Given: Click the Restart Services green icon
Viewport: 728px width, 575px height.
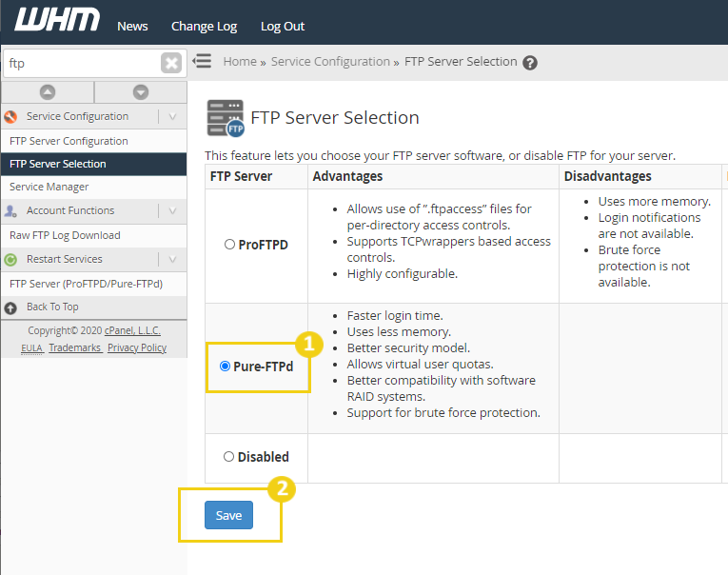Looking at the screenshot, I should (10, 260).
